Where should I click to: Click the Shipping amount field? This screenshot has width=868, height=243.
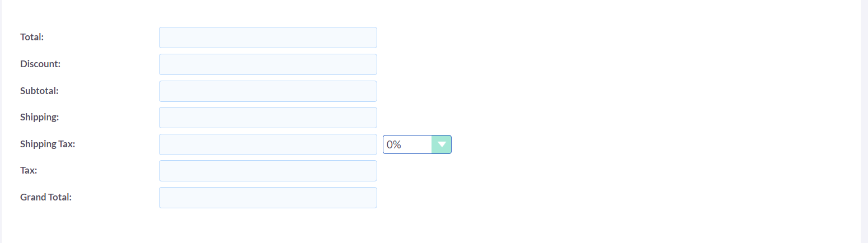[x=268, y=118]
